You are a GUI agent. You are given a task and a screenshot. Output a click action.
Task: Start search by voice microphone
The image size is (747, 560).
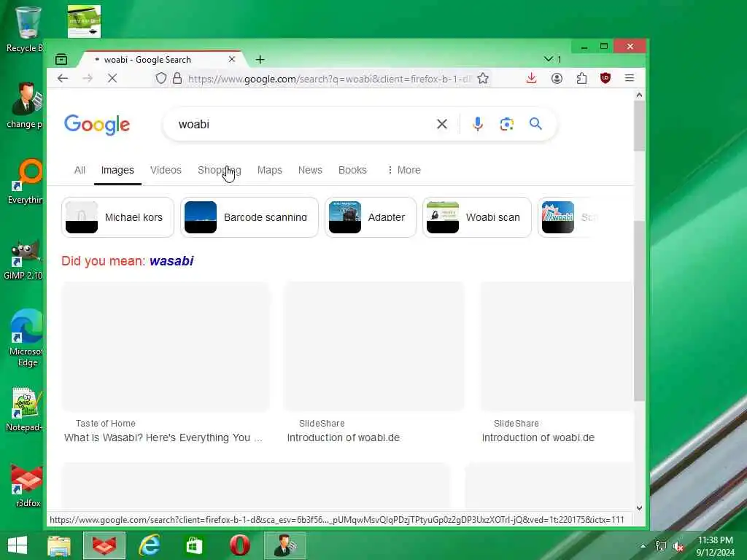tap(478, 124)
